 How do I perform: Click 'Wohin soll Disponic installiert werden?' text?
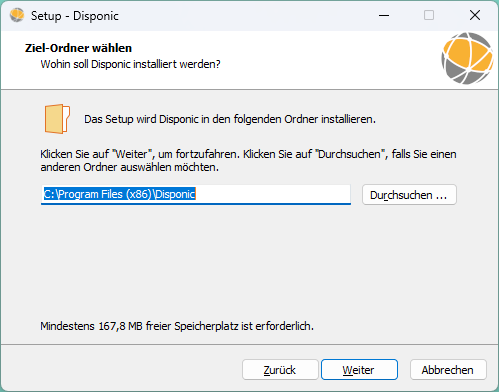(x=130, y=64)
